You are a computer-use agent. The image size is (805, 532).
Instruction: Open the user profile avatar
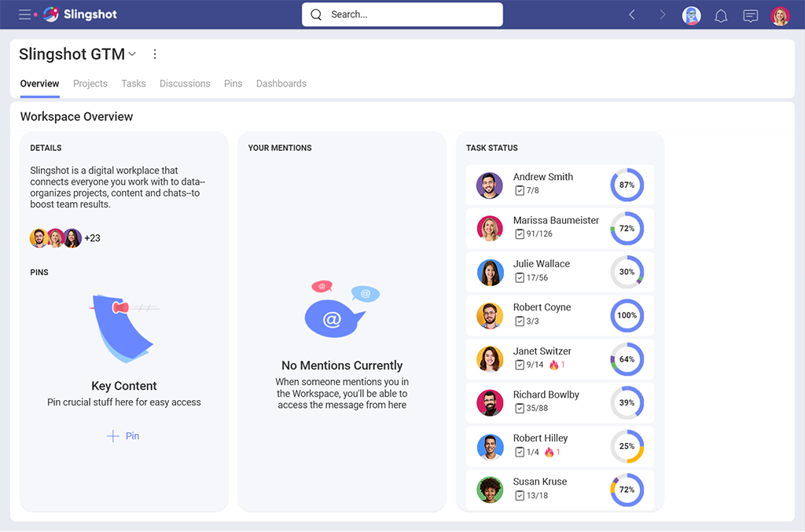[x=780, y=16]
